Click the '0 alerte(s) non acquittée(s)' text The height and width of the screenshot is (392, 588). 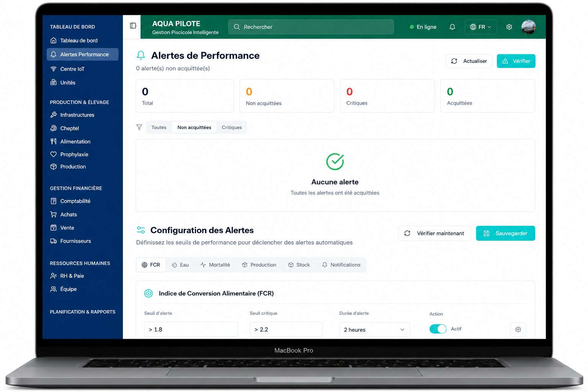173,69
